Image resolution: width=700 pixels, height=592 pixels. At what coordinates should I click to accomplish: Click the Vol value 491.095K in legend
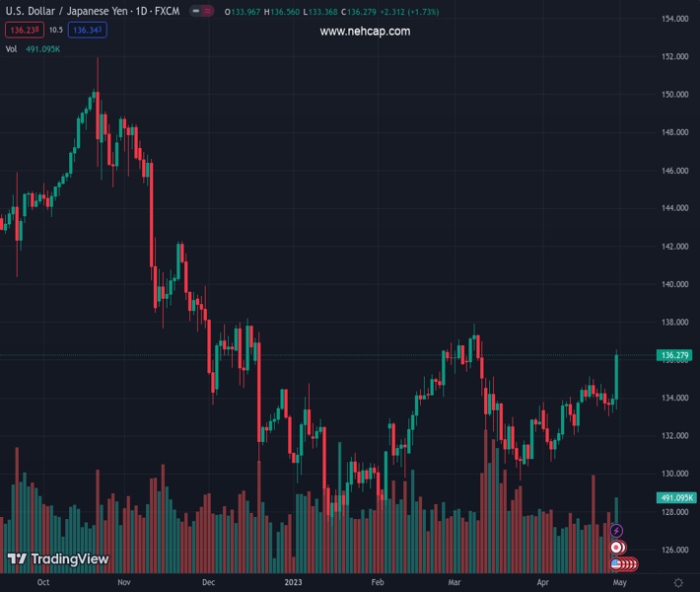click(x=42, y=49)
